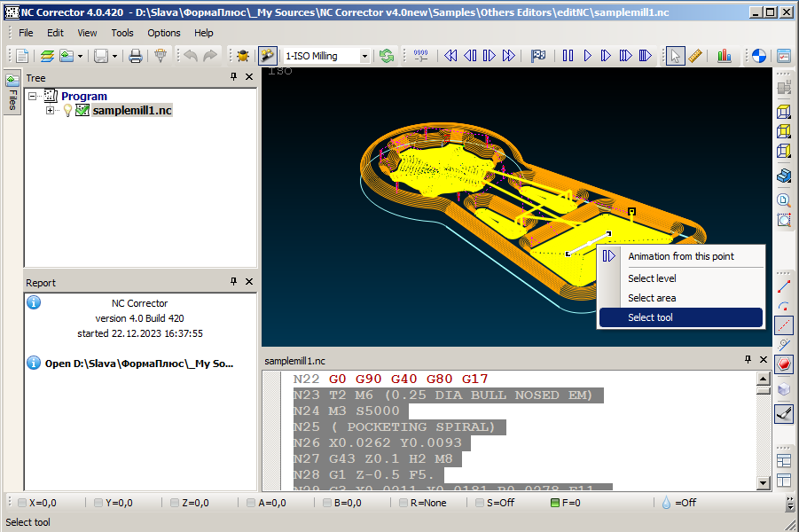Toggle the red dashed rapid moves icon
This screenshot has width=799, height=532.
tap(784, 325)
